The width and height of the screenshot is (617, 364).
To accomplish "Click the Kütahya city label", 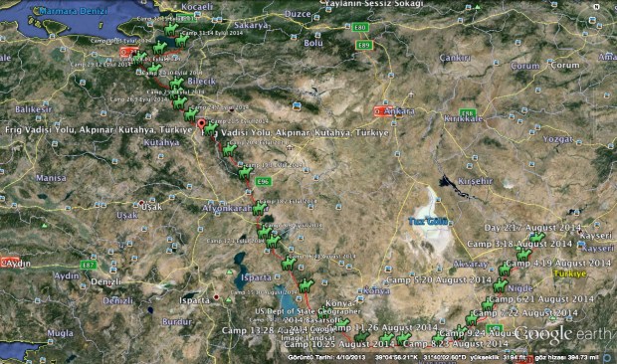I will point(161,142).
